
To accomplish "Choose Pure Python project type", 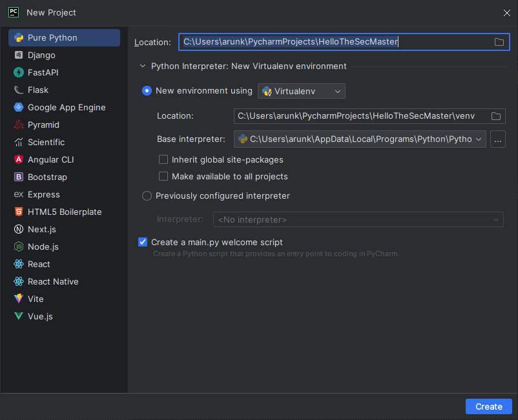I will click(x=64, y=37).
